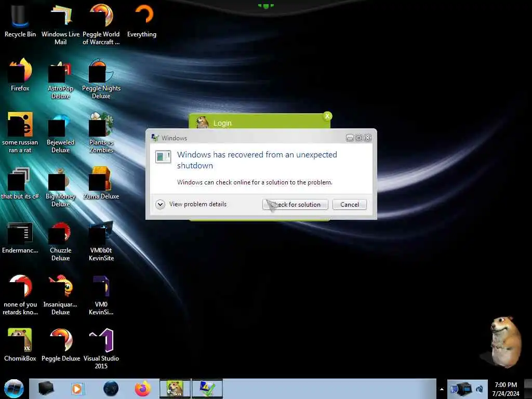The image size is (532, 399).
Task: Open Peggle World of Warcraft desktop icon
Action: [101, 24]
